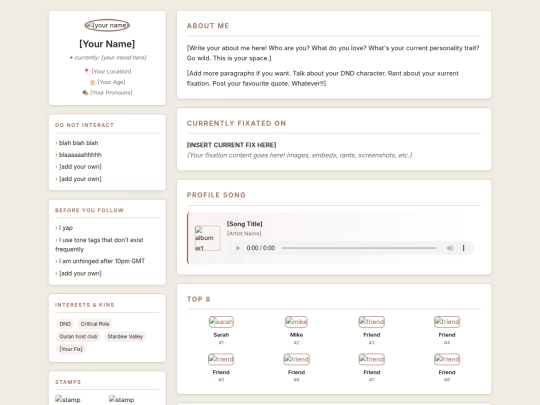540x405 pixels.
Task: Click the profile avatar image
Action: click(x=107, y=25)
